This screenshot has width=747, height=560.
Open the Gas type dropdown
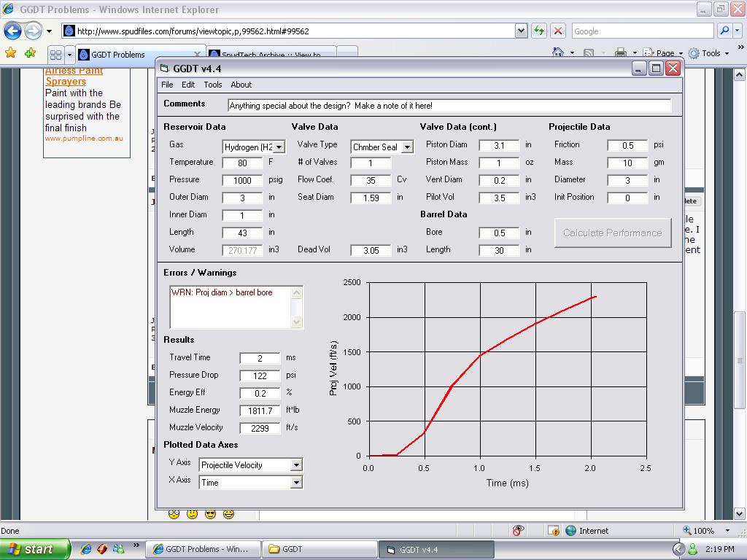[x=279, y=147]
